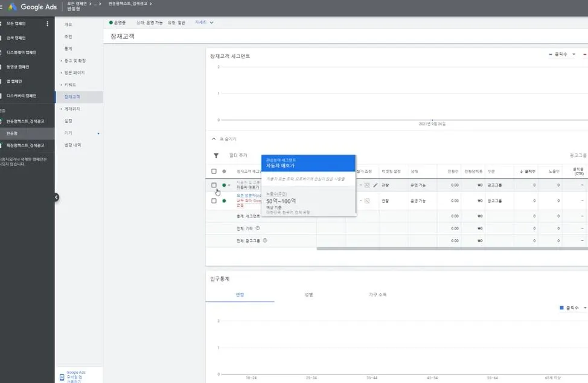Click the Google Ads mobile app icon
This screenshot has width=588, height=383.
click(62, 377)
